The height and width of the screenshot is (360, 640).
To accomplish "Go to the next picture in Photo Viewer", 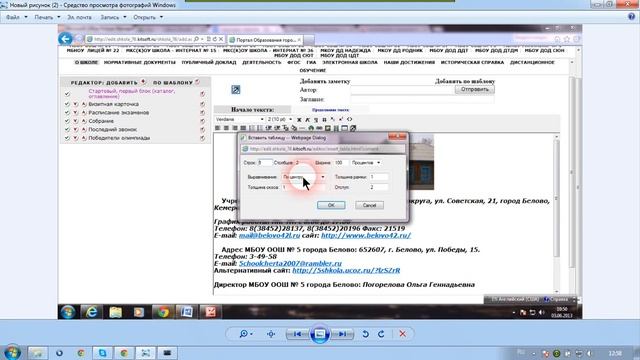I will pos(342,334).
